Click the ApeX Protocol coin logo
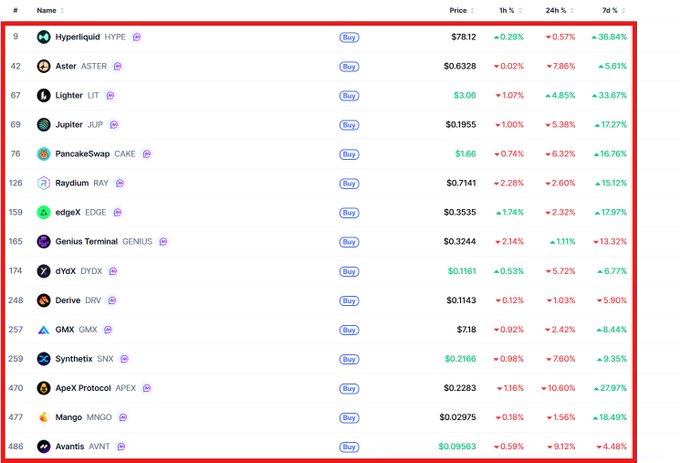680x463 pixels. click(43, 388)
